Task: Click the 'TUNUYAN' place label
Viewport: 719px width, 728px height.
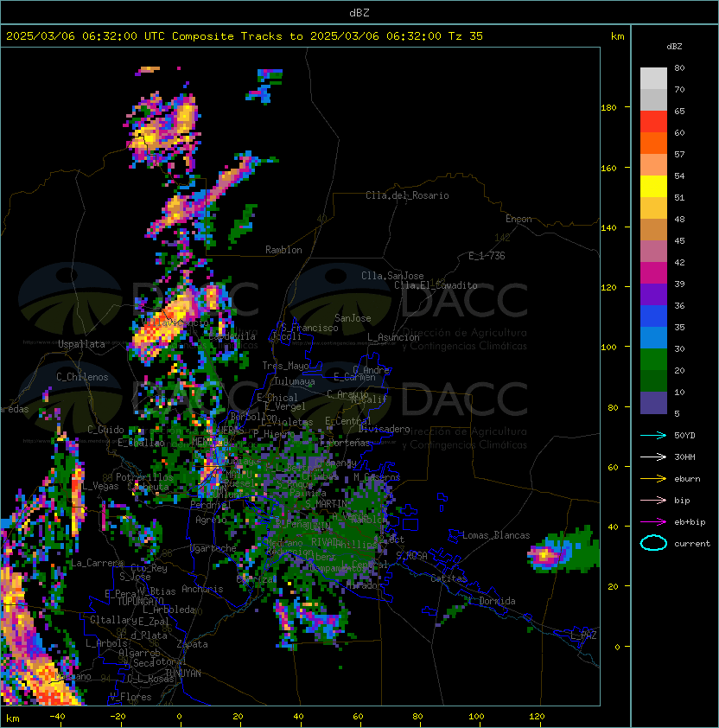Action: pyautogui.click(x=183, y=674)
